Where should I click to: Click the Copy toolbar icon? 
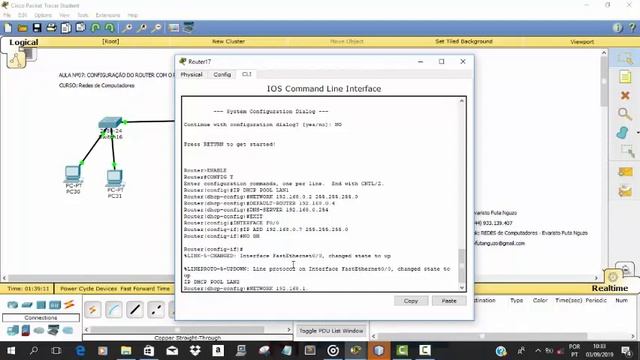pyautogui.click(x=66, y=28)
